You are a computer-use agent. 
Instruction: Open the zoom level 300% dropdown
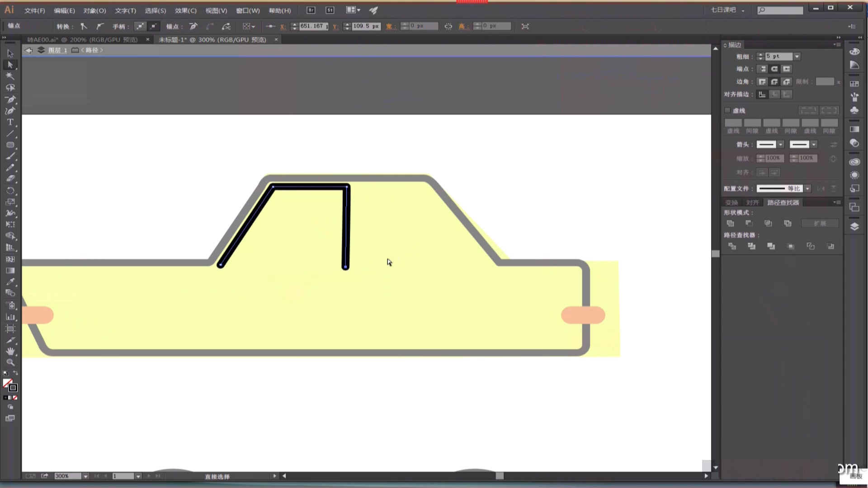(x=85, y=476)
